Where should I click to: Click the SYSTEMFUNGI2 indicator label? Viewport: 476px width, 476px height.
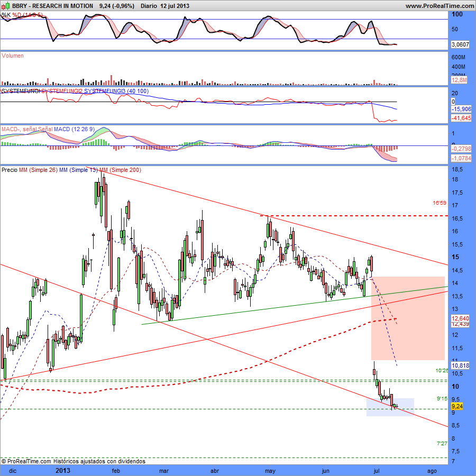pyautogui.click(x=62, y=91)
